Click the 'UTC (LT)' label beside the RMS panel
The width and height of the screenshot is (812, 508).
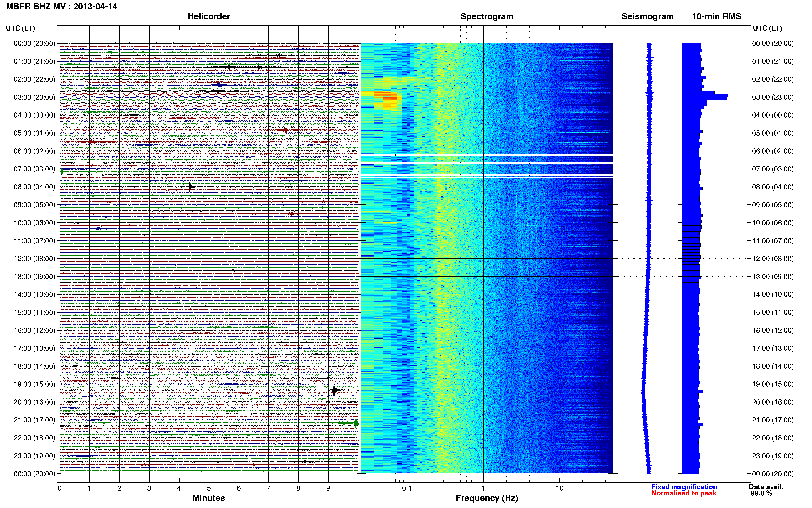(x=767, y=28)
